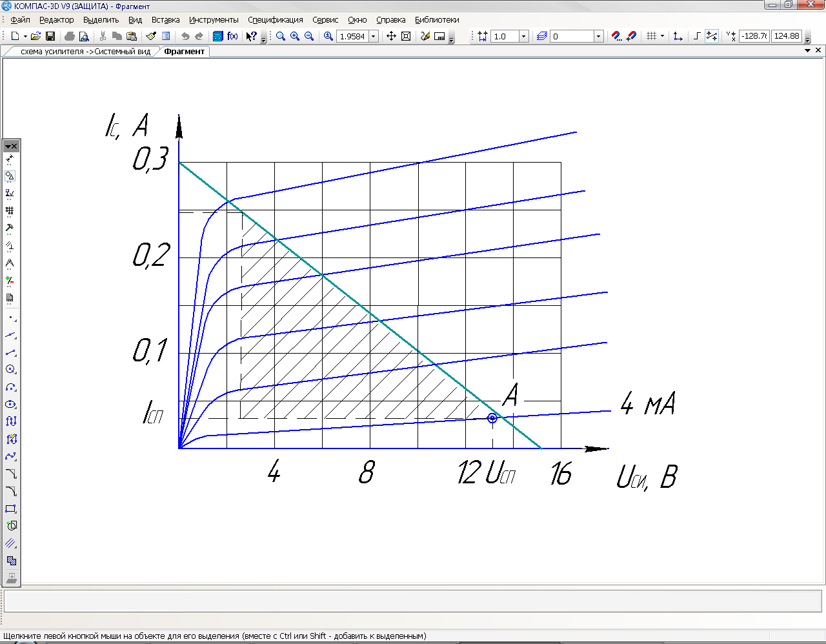Click the zoom scale value field 1.9584

[352, 36]
